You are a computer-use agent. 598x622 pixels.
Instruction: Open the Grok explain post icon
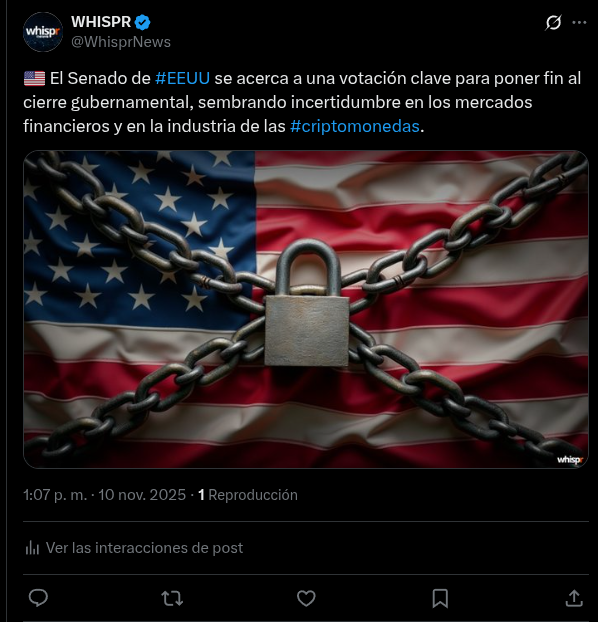[x=553, y=23]
